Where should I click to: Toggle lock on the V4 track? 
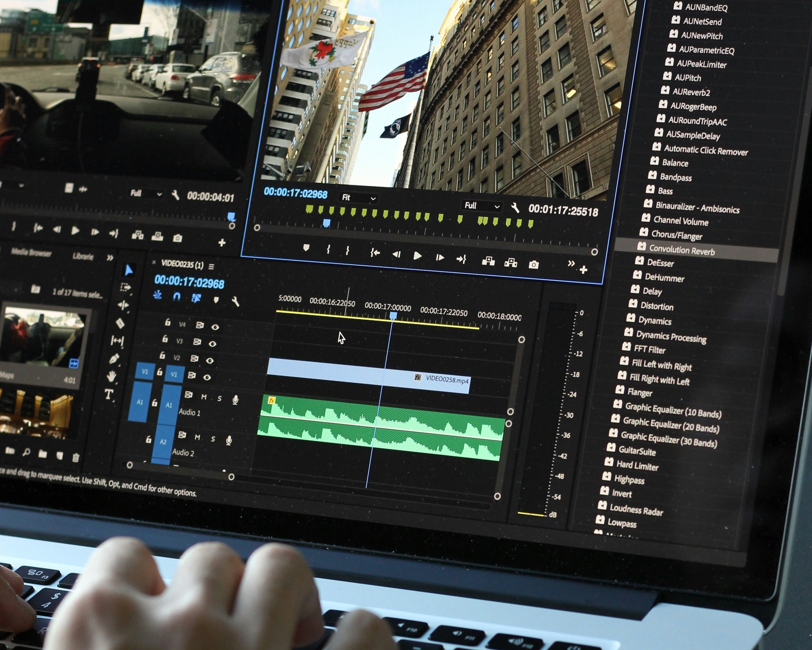coord(168,323)
